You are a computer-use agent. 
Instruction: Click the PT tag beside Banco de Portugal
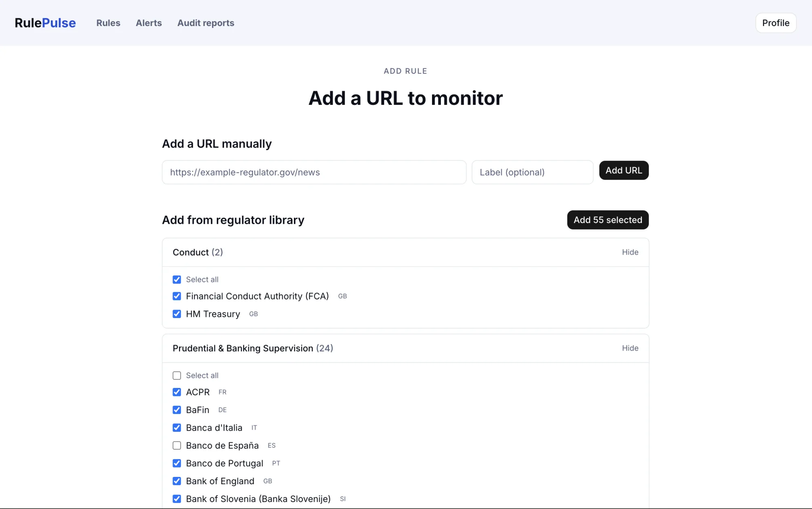[x=276, y=464]
